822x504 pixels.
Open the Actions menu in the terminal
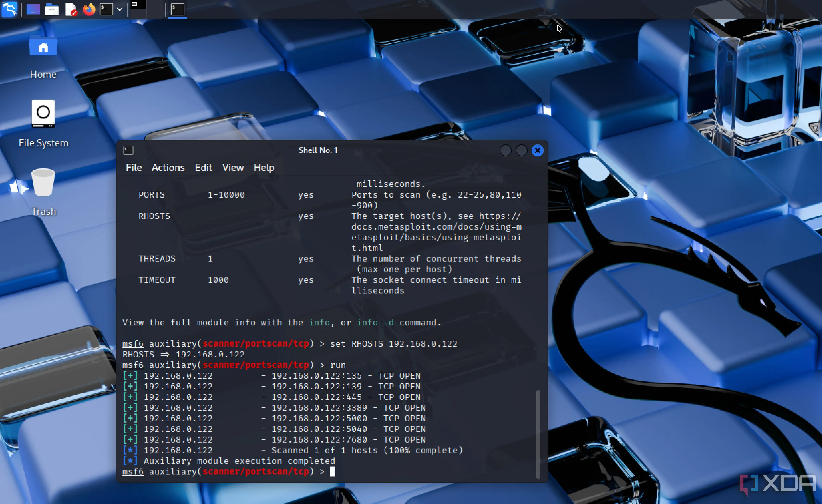click(x=168, y=167)
